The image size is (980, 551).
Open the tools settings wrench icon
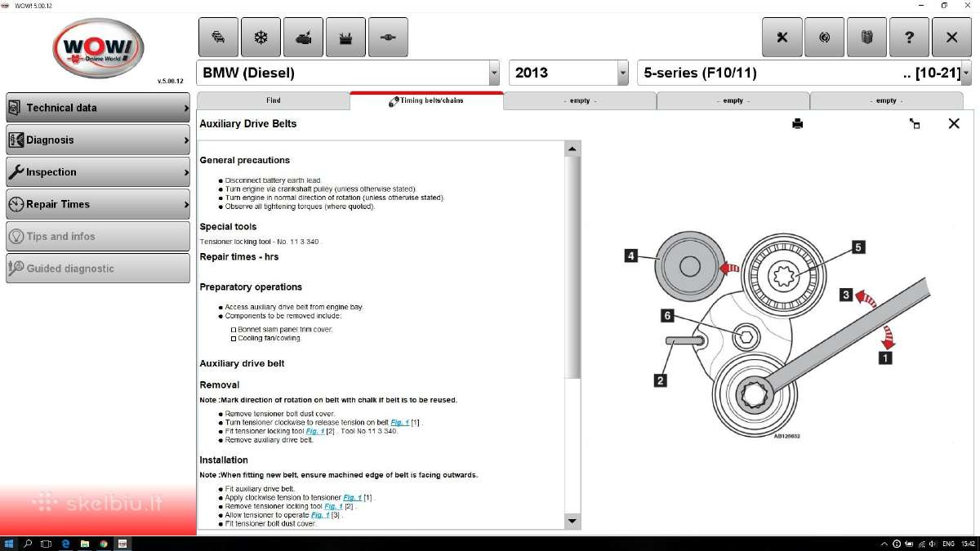pyautogui.click(x=782, y=38)
